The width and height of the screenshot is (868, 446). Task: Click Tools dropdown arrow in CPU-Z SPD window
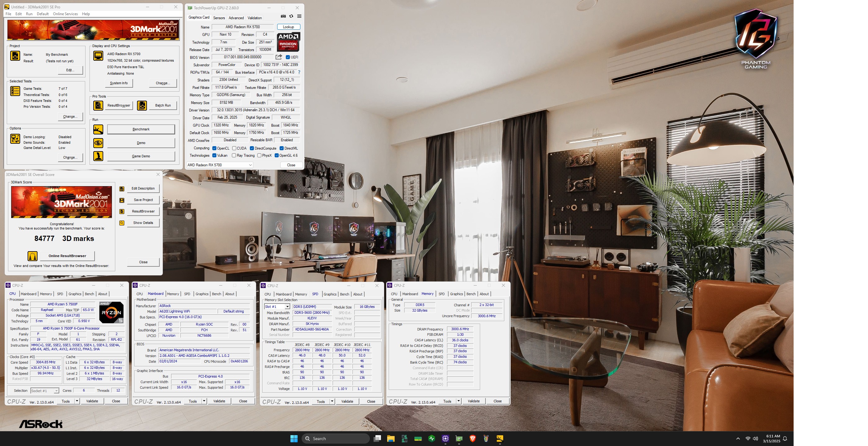[332, 402]
